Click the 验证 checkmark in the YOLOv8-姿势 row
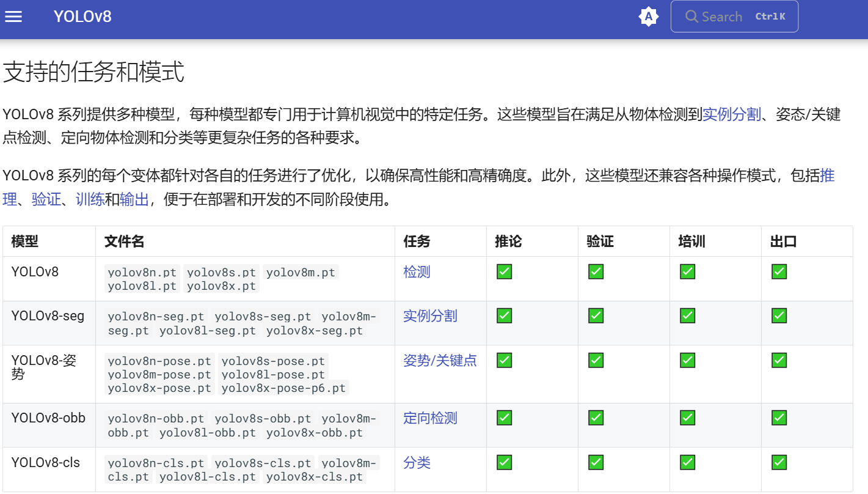This screenshot has width=868, height=494. [x=596, y=360]
